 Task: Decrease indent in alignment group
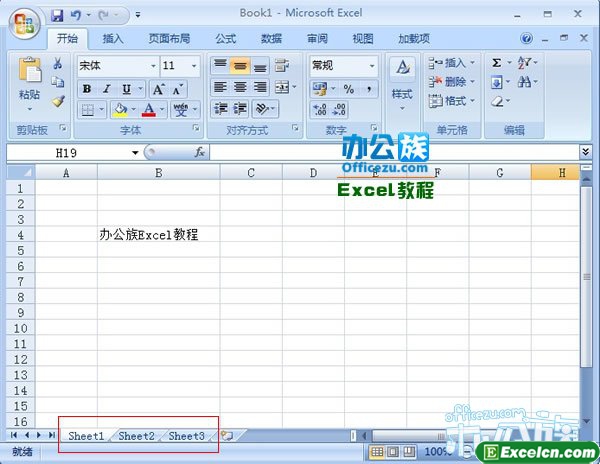(221, 109)
